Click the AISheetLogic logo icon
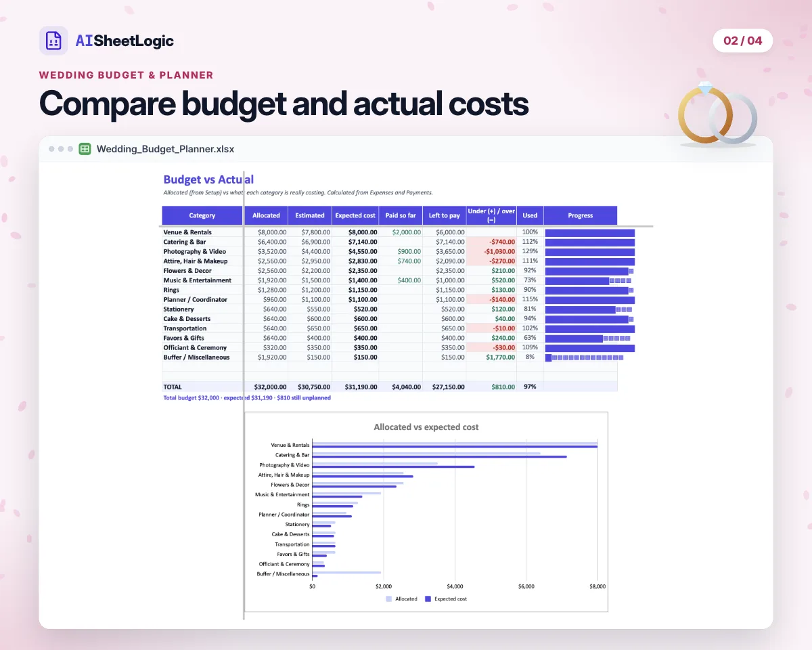812x650 pixels. pyautogui.click(x=53, y=41)
